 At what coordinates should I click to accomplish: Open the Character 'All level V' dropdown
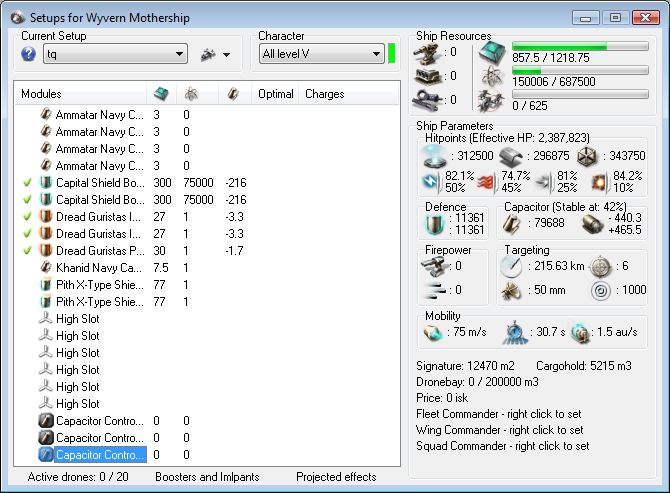(321, 54)
